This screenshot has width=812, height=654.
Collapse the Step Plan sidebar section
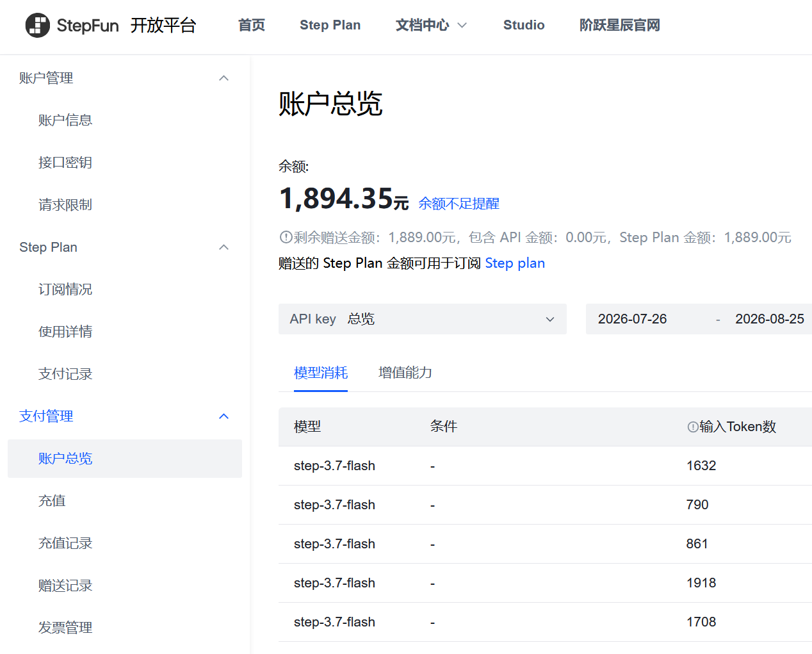[223, 247]
